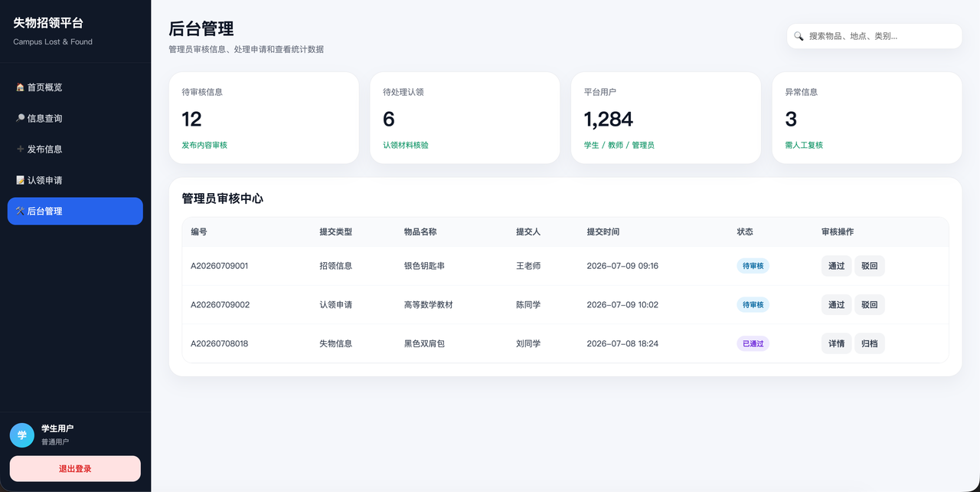This screenshot has width=980, height=492.
Task: Focus the 搜索物品、地点、类别 search field
Action: [874, 36]
